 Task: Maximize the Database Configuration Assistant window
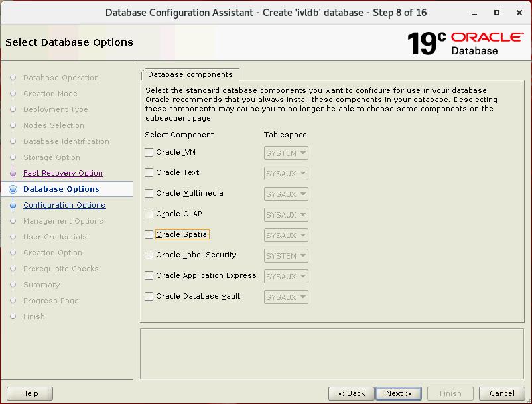[497, 13]
